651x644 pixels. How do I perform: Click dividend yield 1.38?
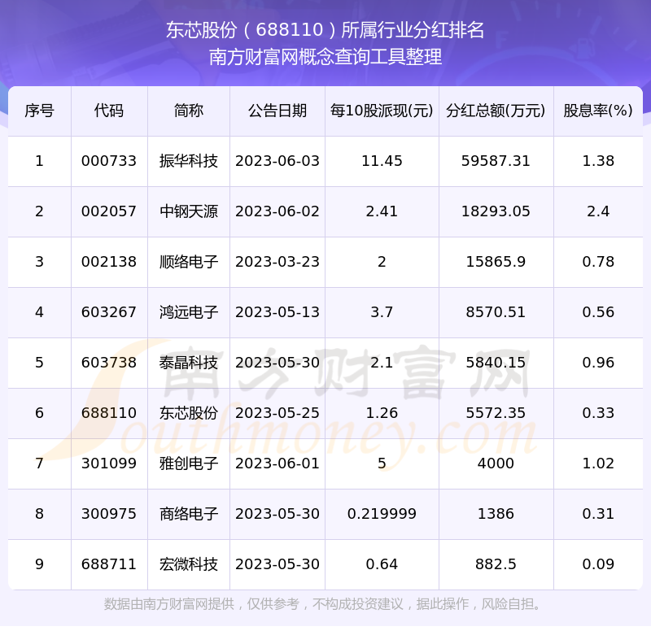tap(598, 161)
